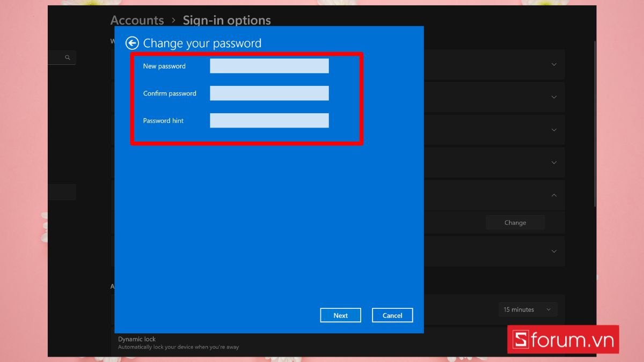Click the back arrow beside Change your password
644x362 pixels.
click(x=132, y=43)
